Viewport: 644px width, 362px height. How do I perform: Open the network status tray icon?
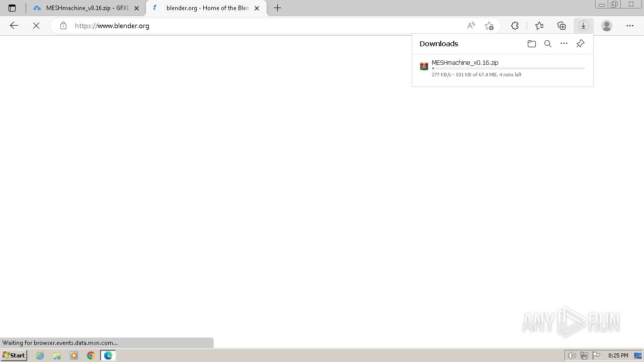click(584, 355)
